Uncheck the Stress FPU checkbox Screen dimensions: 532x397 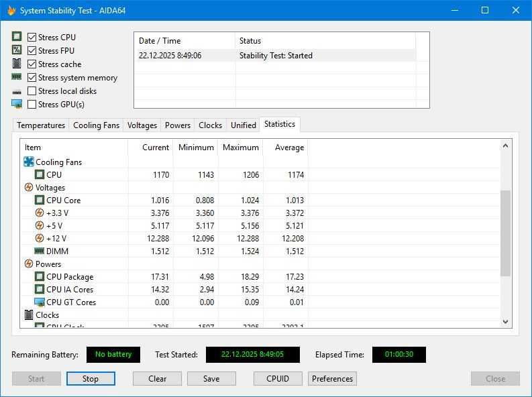[x=32, y=50]
